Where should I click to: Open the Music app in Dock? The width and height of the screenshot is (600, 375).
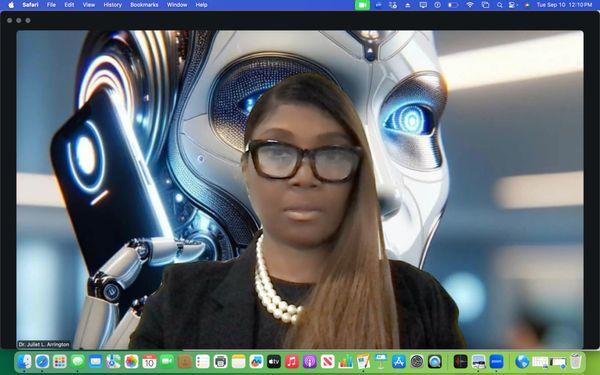(x=292, y=361)
